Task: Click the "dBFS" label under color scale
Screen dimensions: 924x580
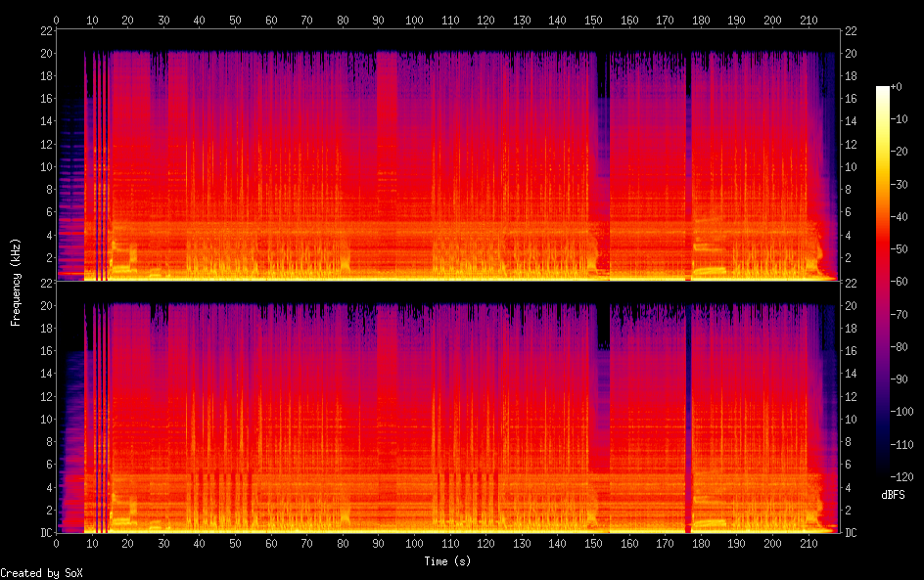Action: coord(893,495)
